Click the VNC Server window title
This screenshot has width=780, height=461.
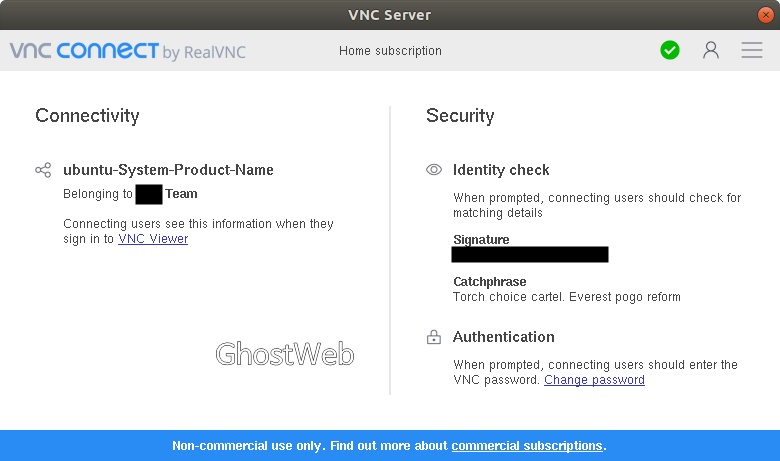pyautogui.click(x=390, y=15)
